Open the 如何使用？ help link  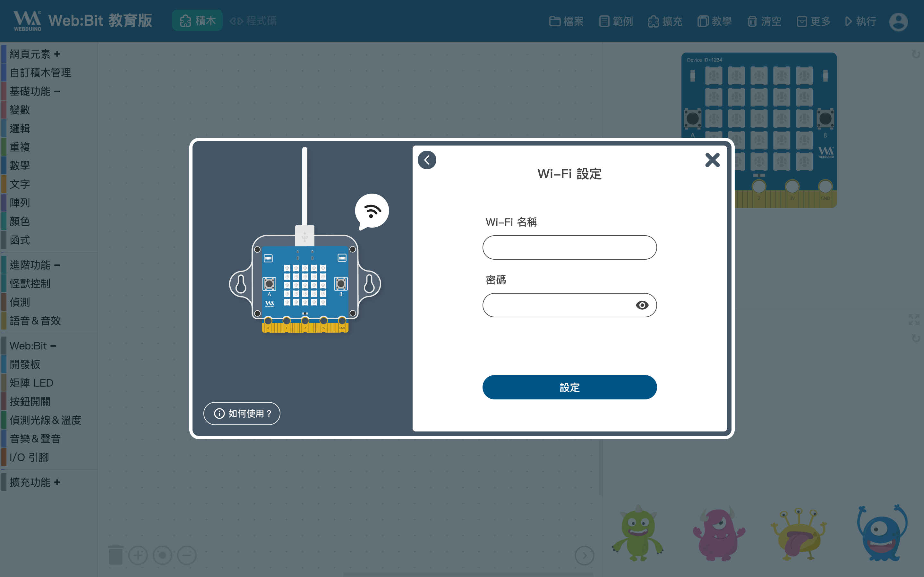click(x=242, y=413)
